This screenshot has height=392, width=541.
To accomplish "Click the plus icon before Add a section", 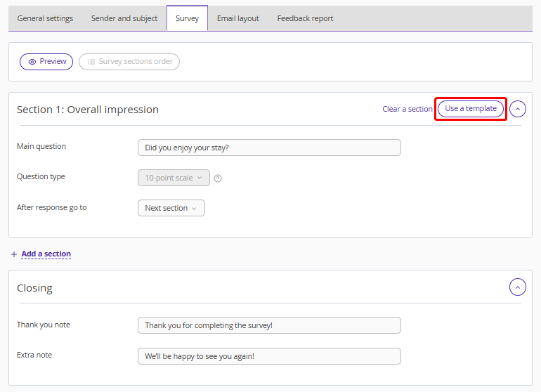I will [x=14, y=254].
